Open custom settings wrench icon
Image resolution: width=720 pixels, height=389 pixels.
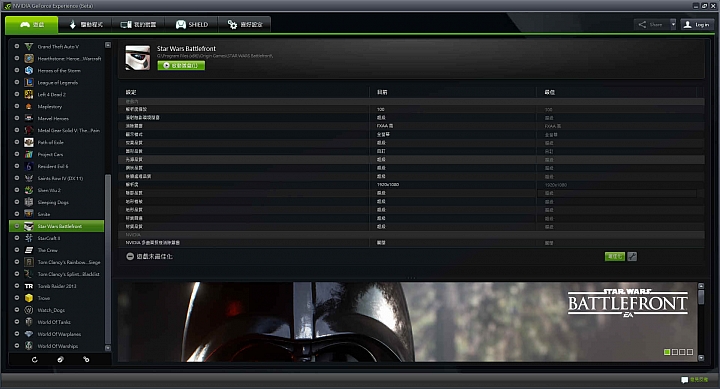tap(632, 256)
